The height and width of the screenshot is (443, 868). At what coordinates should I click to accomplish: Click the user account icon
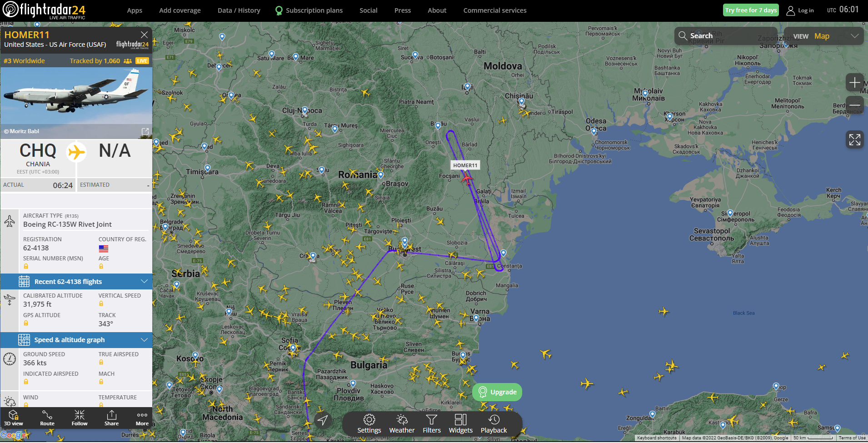click(x=791, y=10)
